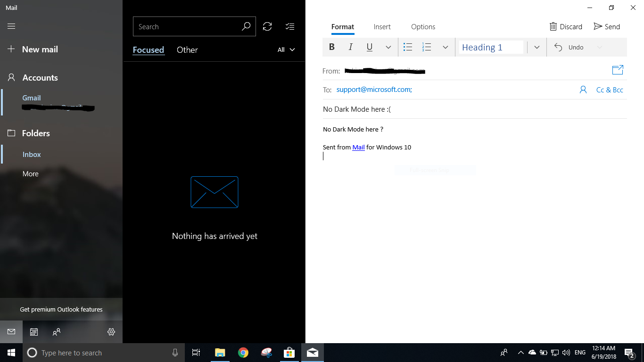Switch to the Other inbox tab
Screen dimensions: 644x362
coord(187,50)
